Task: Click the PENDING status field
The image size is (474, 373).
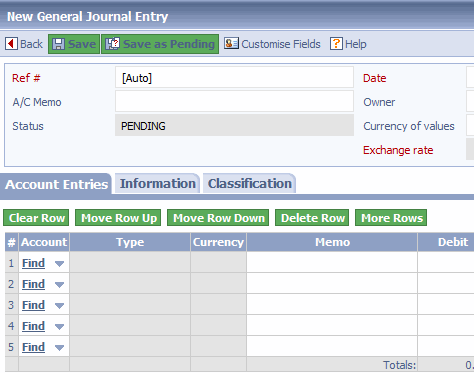Action: click(234, 125)
